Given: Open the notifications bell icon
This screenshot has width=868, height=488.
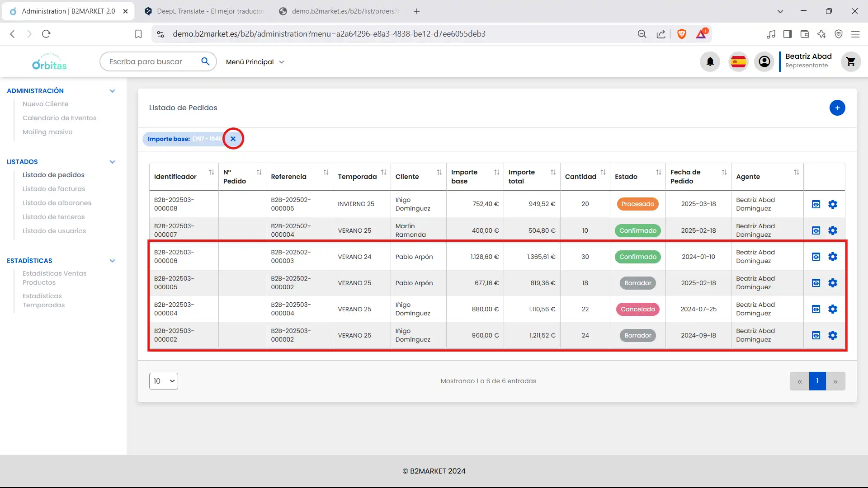Looking at the screenshot, I should [x=710, y=61].
